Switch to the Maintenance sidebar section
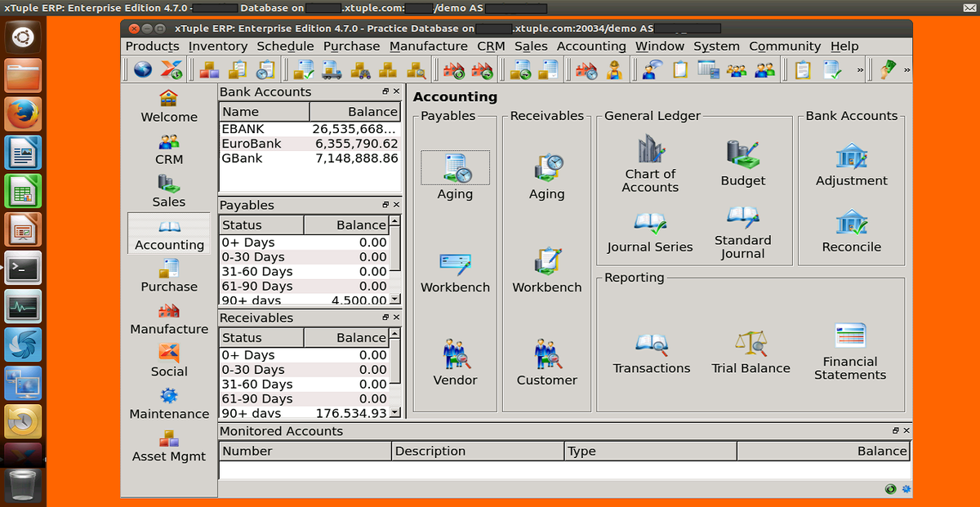Viewport: 980px width, 507px height. [x=169, y=403]
